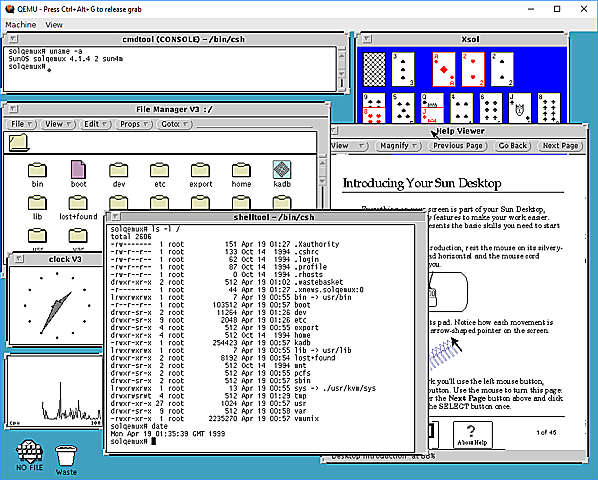Click the 'vmunix' entry in shelltool listing

tap(306, 419)
